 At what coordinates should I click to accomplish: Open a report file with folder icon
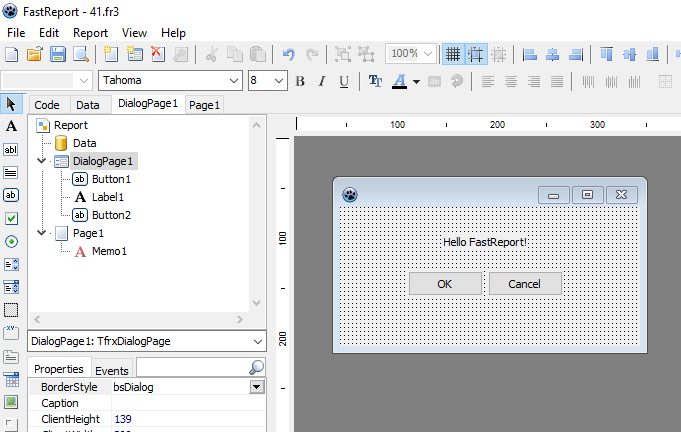(x=34, y=54)
